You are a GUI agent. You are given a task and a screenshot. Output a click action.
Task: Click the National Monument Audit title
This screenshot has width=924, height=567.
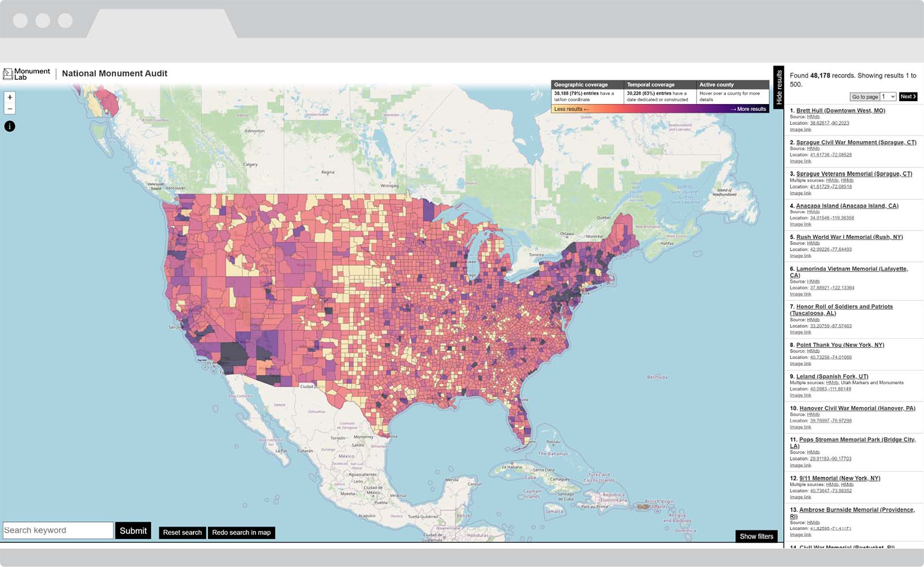(x=114, y=73)
